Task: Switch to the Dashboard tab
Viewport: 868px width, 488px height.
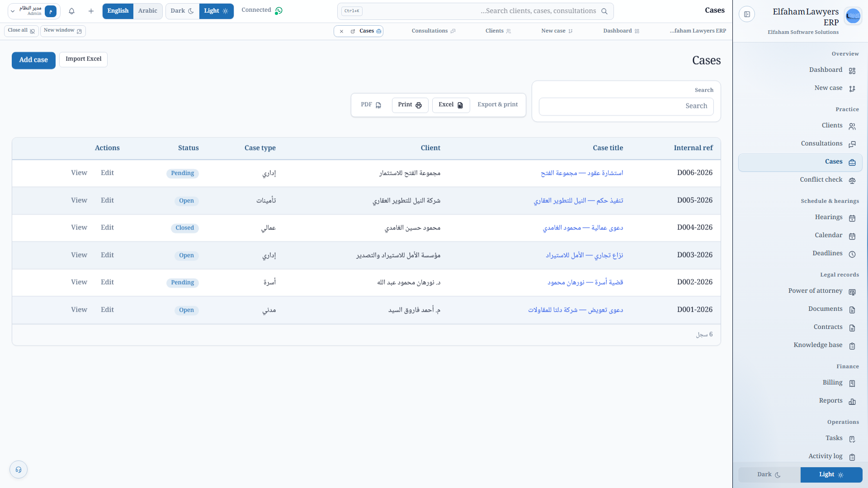Action: [x=621, y=31]
